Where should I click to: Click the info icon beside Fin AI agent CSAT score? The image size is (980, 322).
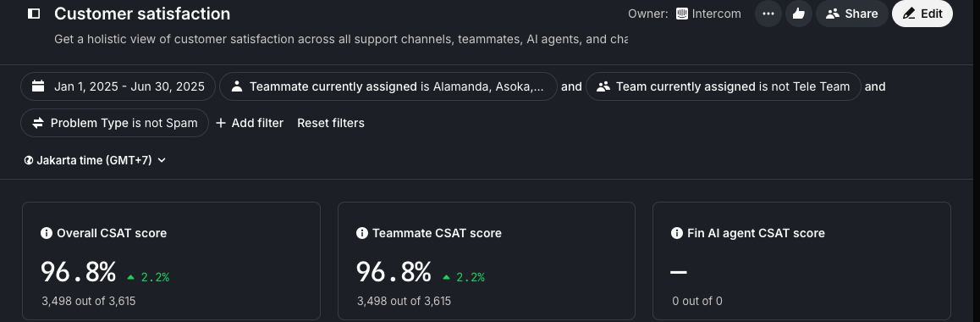677,233
